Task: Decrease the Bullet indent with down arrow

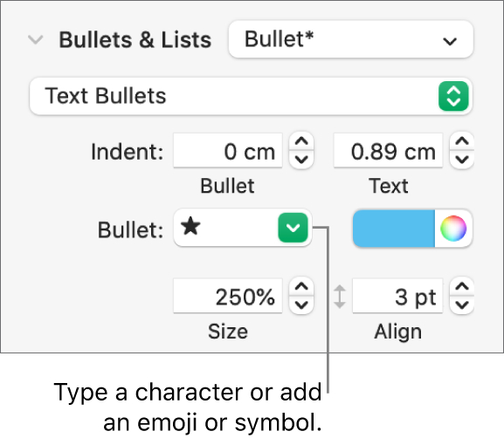Action: [x=301, y=160]
